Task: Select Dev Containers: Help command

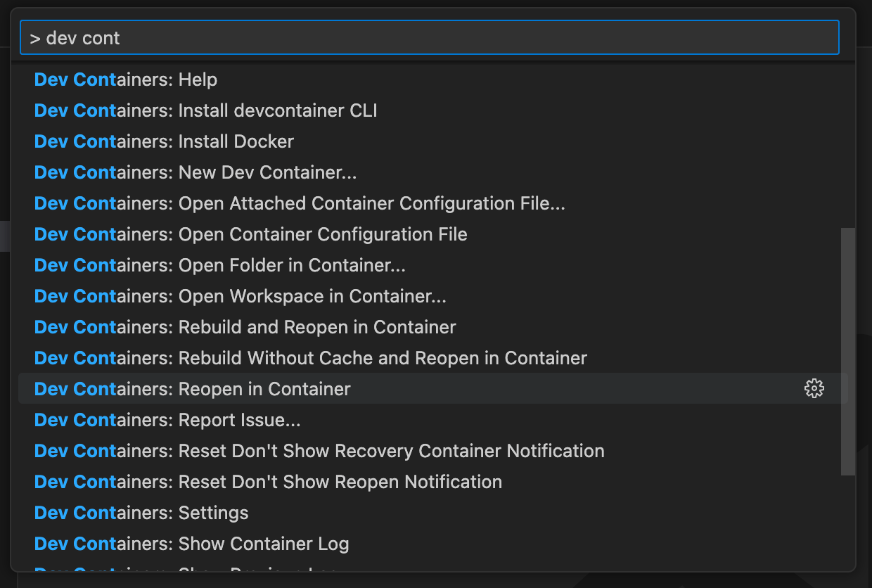Action: [127, 80]
